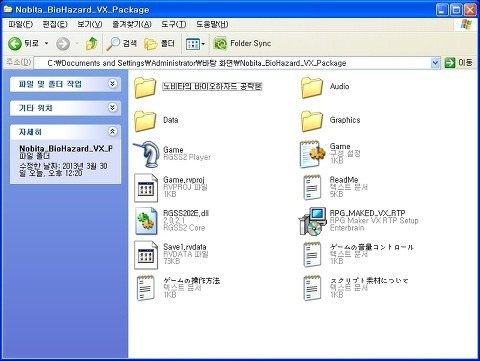This screenshot has height=361, width=480.
Task: Select ゲームの音量コントロール text file
Action: 358,255
